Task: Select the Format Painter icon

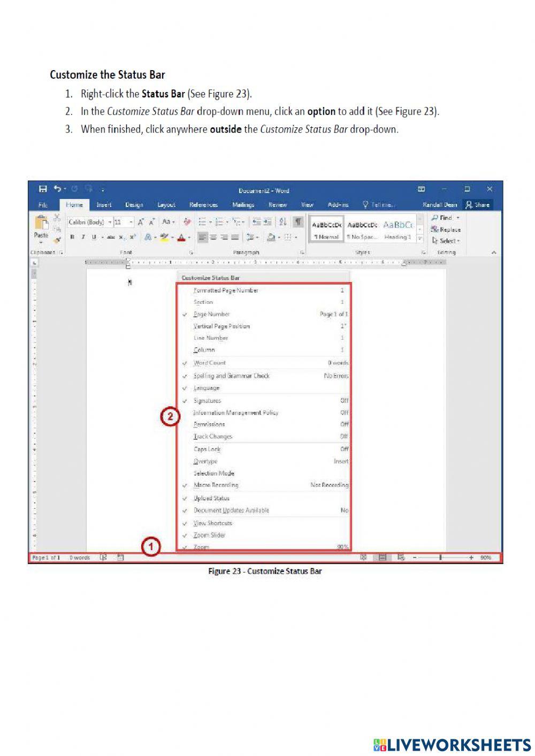Action: [x=58, y=239]
